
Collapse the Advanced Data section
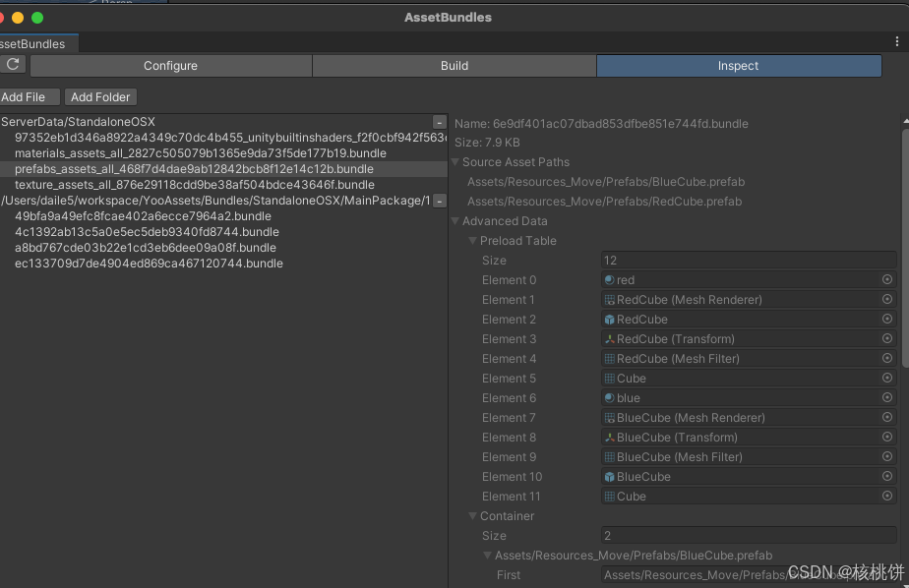pyautogui.click(x=454, y=220)
